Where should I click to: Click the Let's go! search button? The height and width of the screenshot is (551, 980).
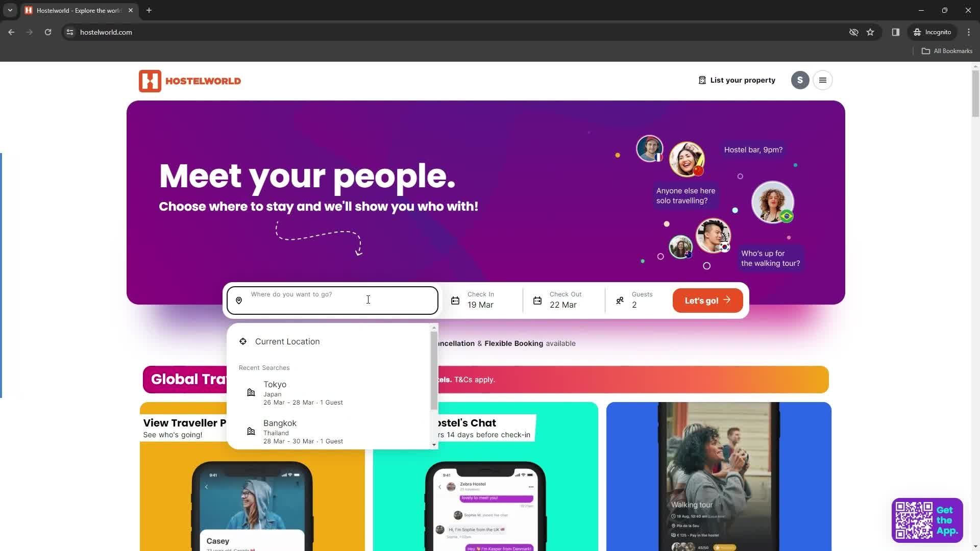(708, 300)
